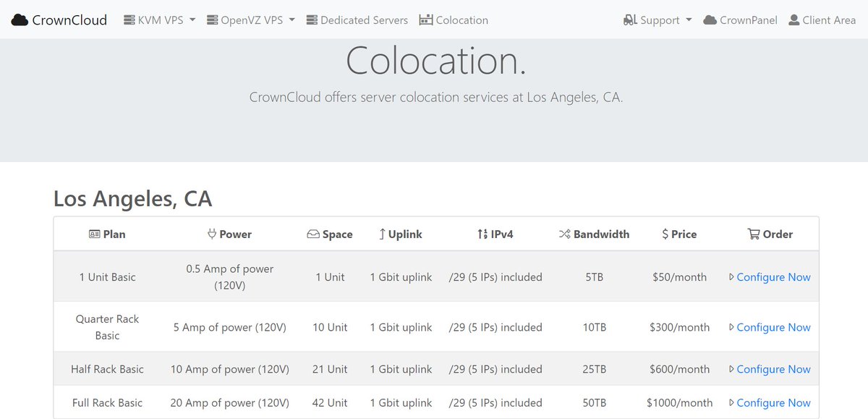Click the triangle icon in Quarter Rack Basic row
The height and width of the screenshot is (419, 868).
[732, 327]
